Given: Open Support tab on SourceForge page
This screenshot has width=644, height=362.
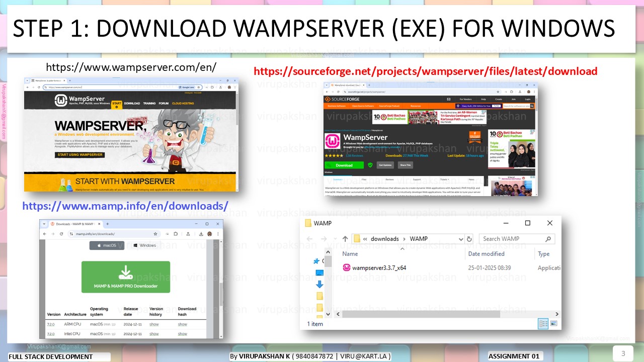Looking at the screenshot, I should (x=417, y=179).
